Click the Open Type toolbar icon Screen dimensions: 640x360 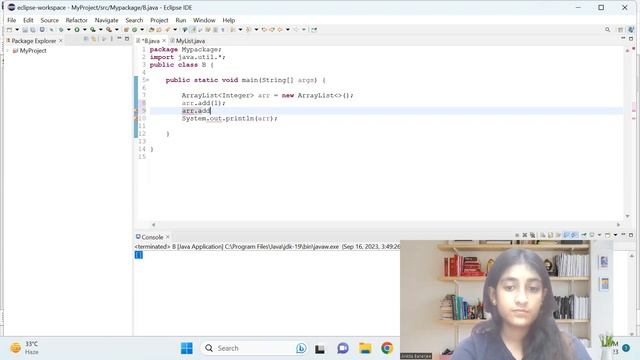151,29
